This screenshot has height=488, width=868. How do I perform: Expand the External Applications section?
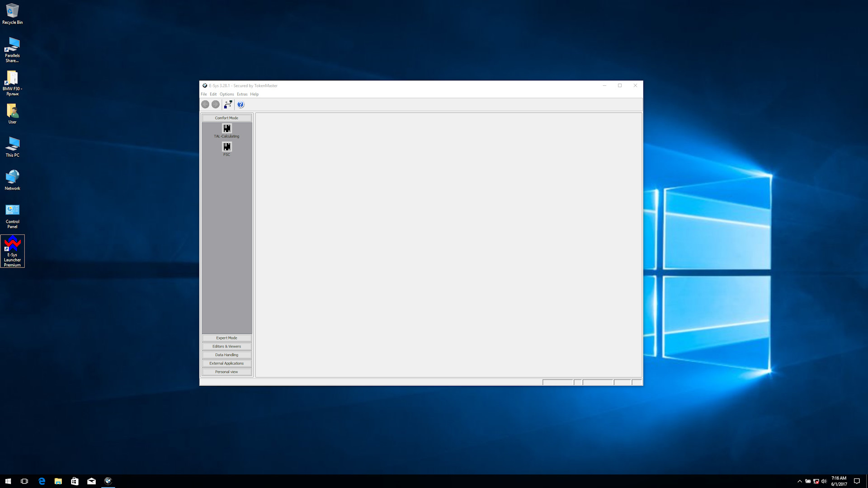click(226, 363)
